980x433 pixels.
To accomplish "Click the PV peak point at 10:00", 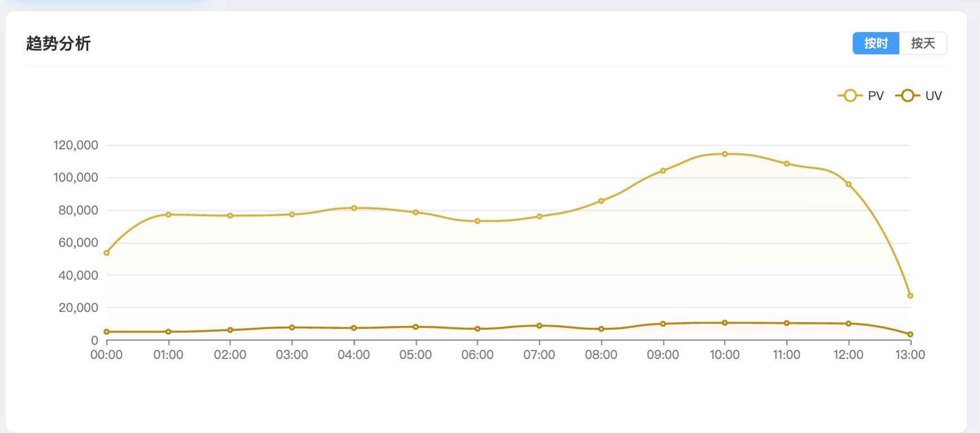I will [x=725, y=154].
